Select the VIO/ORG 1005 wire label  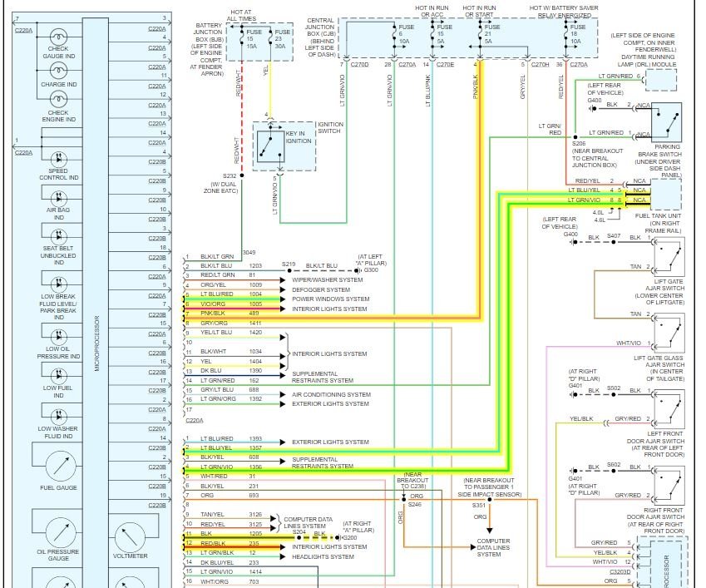click(x=231, y=304)
